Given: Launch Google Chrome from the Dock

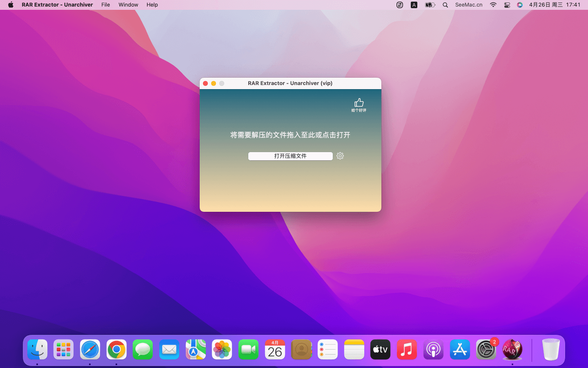Looking at the screenshot, I should click(x=116, y=350).
